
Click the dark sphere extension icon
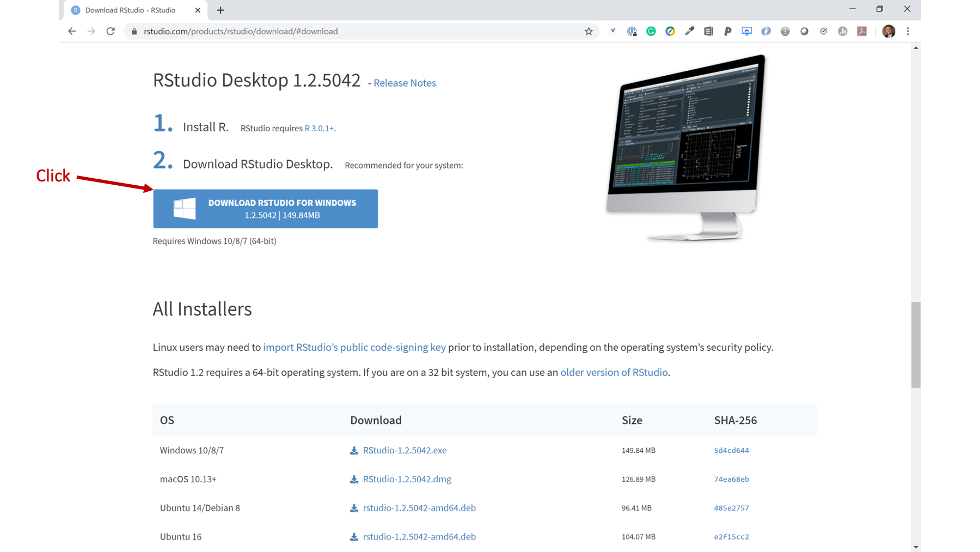(x=804, y=32)
